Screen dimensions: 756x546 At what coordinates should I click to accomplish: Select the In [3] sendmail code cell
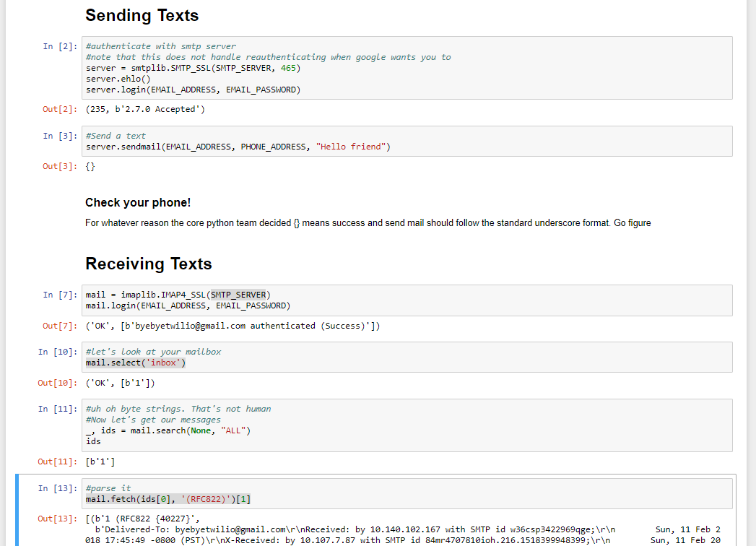pos(407,142)
